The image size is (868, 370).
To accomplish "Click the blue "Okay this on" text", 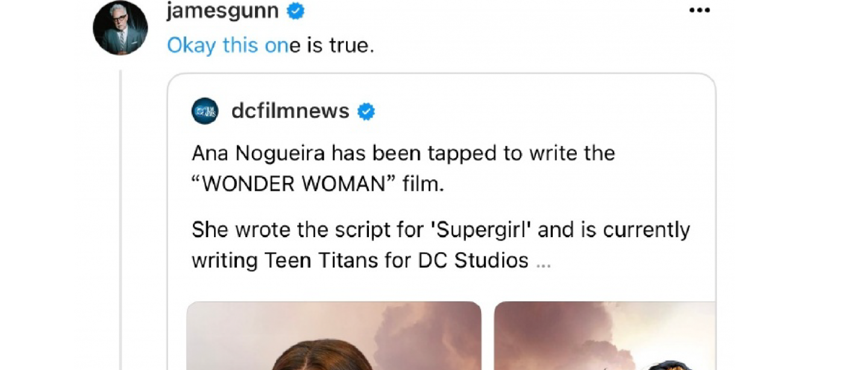I will click(228, 45).
